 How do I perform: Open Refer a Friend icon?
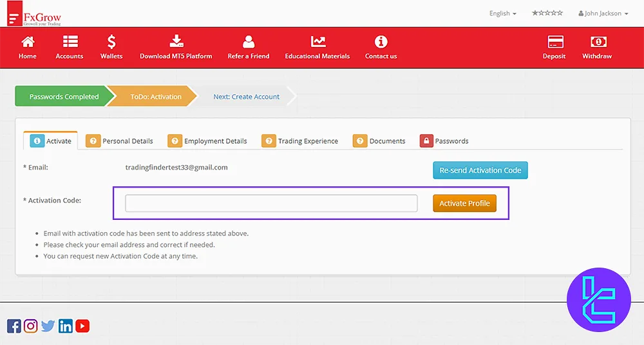click(249, 41)
